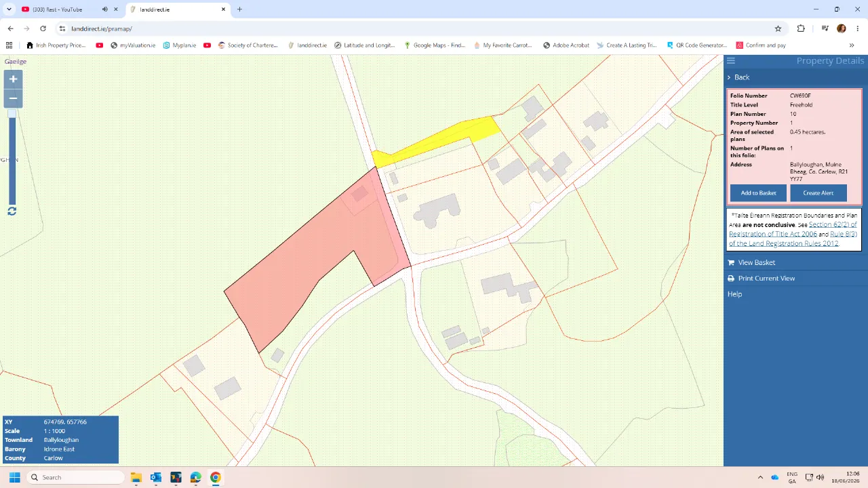
Task: Select the landdirect.ie browser tab
Action: (178, 9)
